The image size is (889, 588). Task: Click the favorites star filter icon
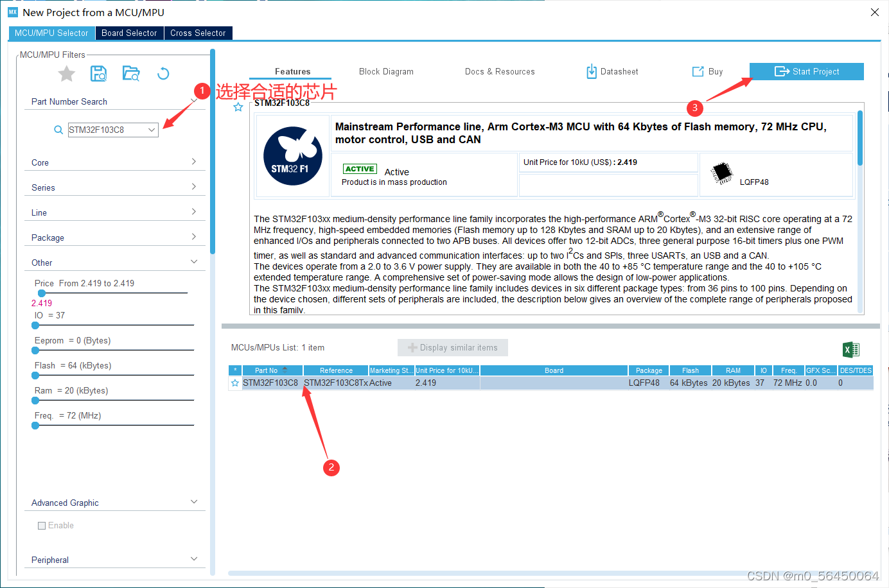(67, 74)
